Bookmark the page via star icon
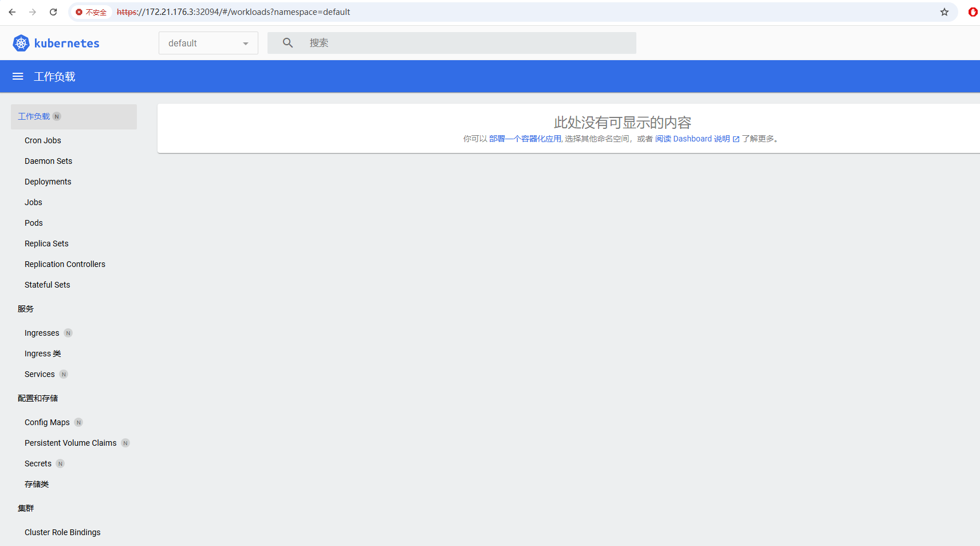Screen dimensions: 980x546 click(x=944, y=11)
